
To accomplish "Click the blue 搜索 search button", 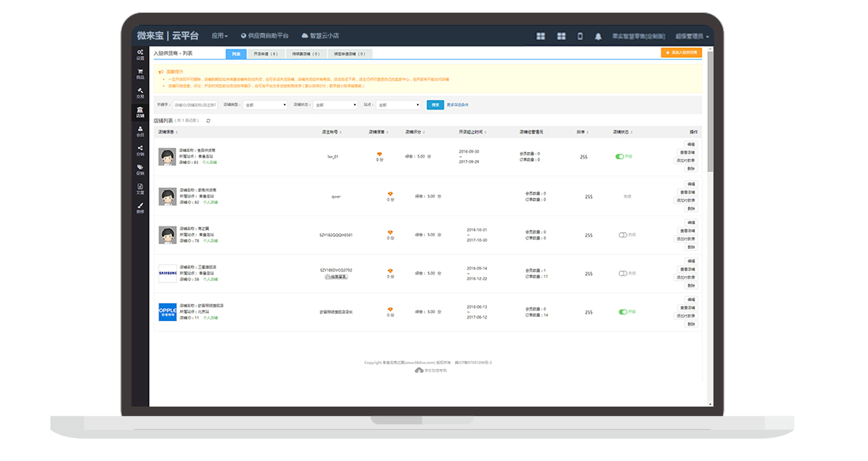I will [435, 105].
